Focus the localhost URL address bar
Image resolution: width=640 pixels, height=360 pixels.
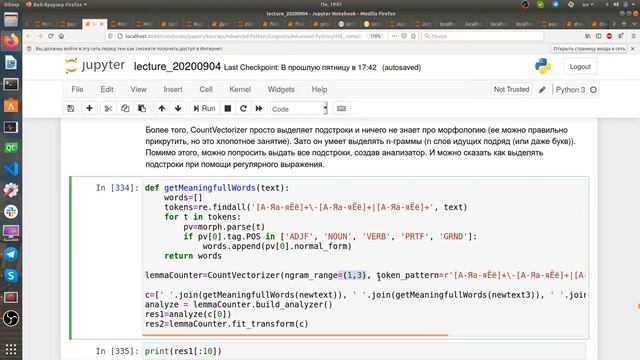point(243,36)
